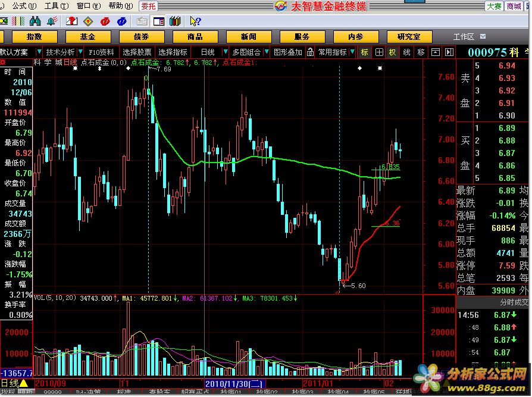Click the binoculars search icon
Screen dimensions: 532x397
[x=35, y=21]
